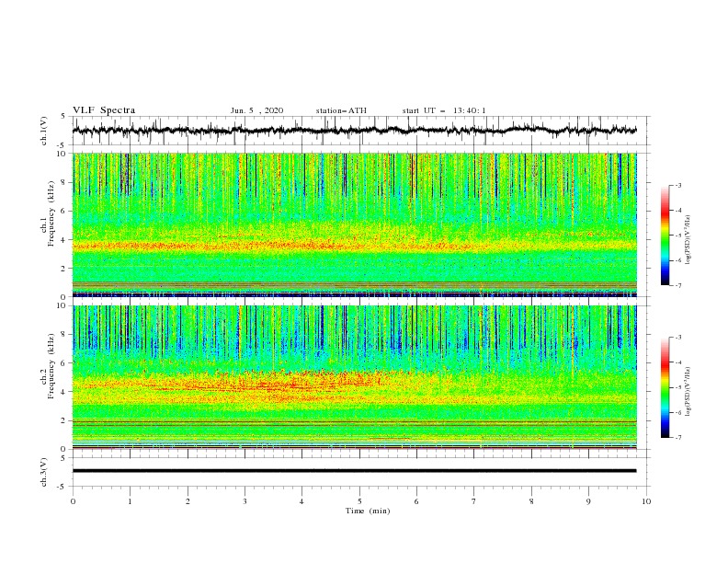
Task: Click time axis tick label "8"
Action: (531, 501)
